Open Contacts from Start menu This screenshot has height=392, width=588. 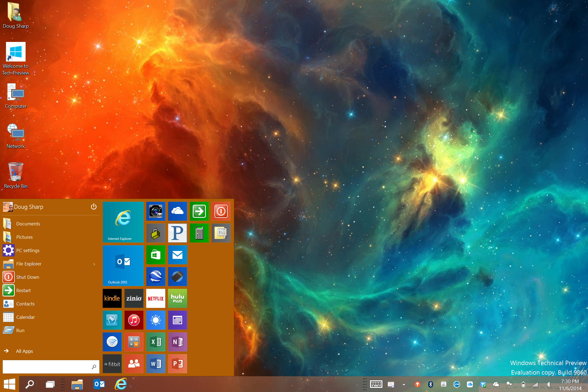tap(51, 304)
